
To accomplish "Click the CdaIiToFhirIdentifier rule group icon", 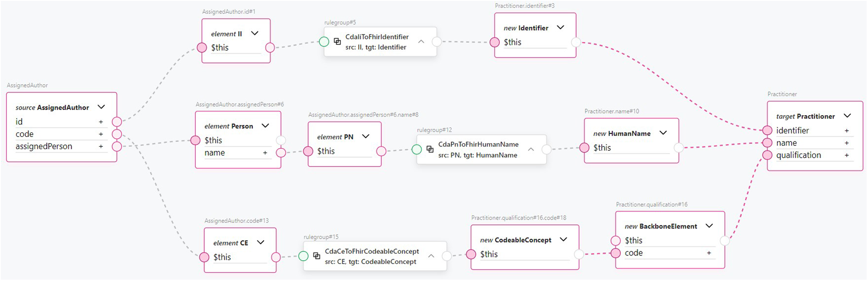I will coord(337,41).
